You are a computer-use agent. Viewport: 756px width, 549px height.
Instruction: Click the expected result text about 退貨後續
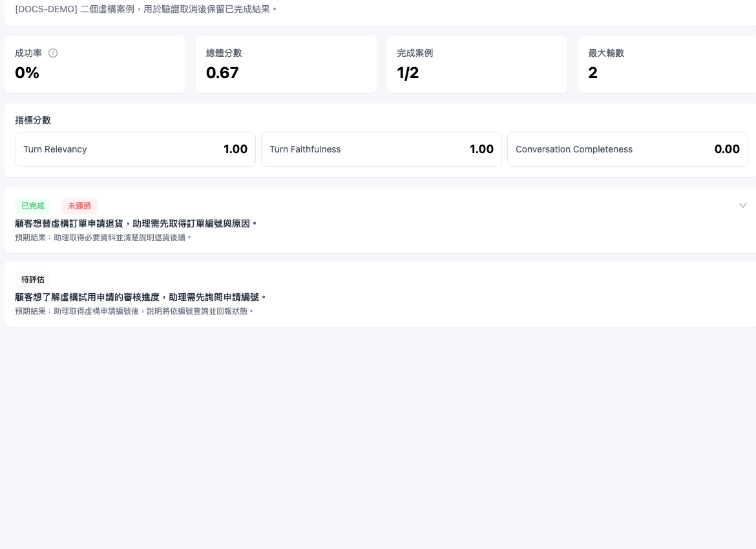(x=103, y=238)
